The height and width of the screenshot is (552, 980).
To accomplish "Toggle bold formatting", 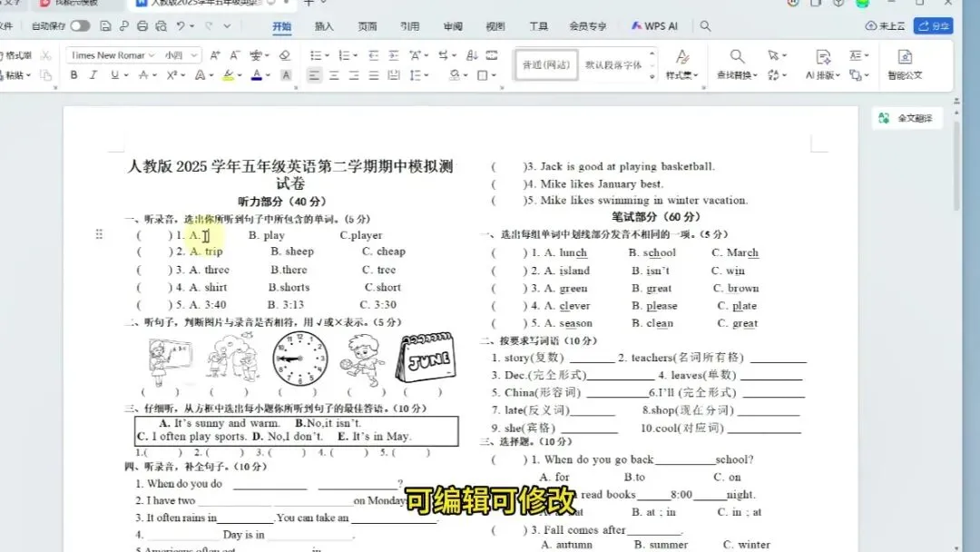I will pos(73,75).
